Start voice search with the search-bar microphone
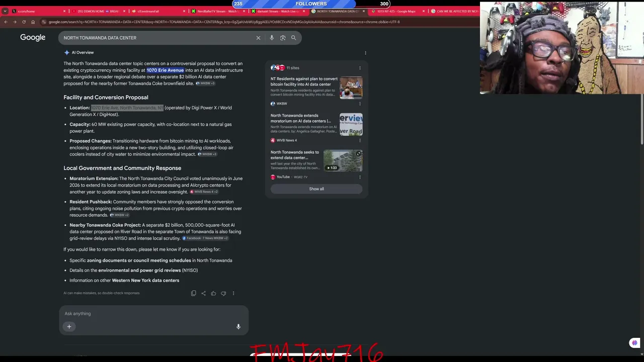Image resolution: width=644 pixels, height=362 pixels. pos(272,38)
